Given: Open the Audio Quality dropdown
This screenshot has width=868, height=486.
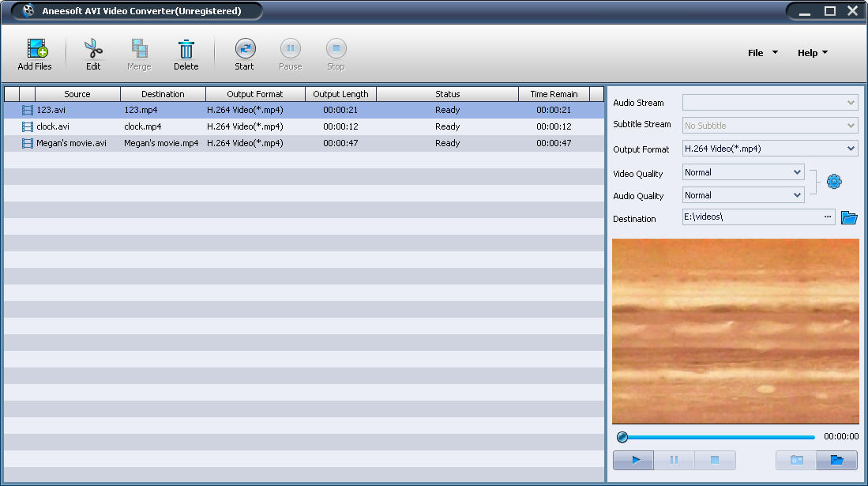Looking at the screenshot, I should tap(743, 195).
